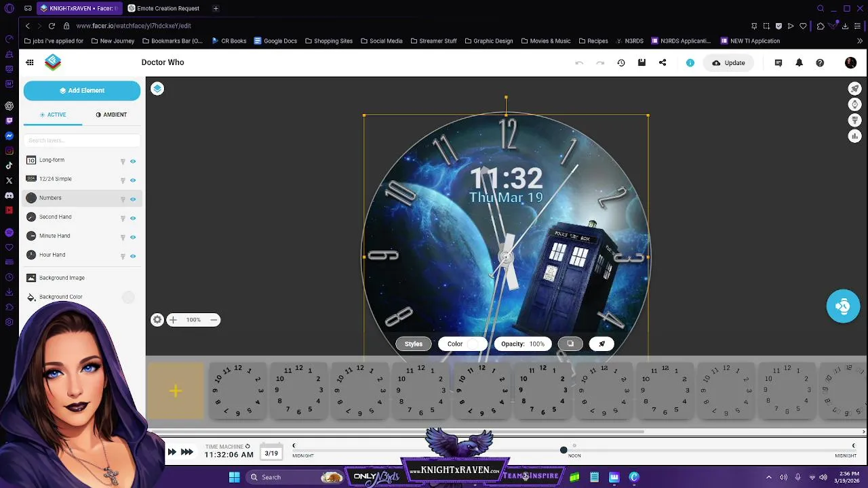The image size is (868, 488).
Task: Click the Time Machine date 3/19
Action: pos(271,453)
